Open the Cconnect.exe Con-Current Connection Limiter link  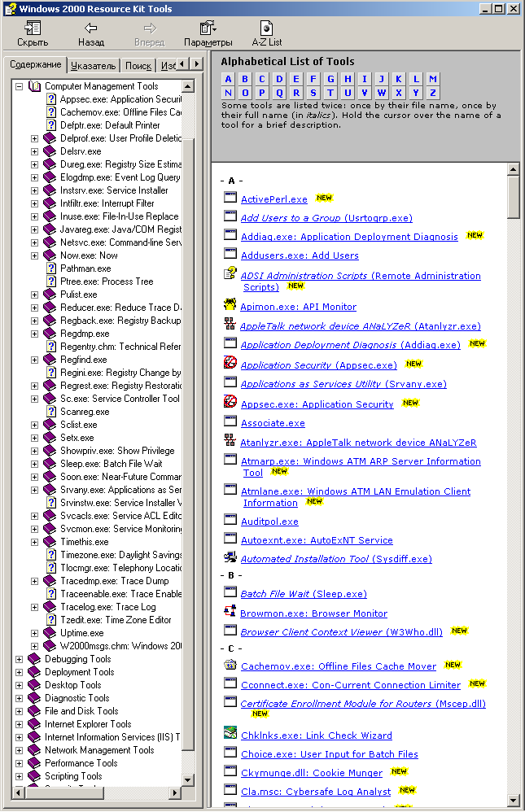350,684
